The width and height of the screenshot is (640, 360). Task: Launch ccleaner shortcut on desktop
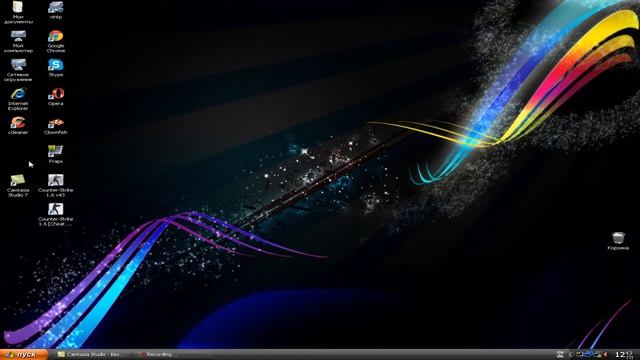(x=18, y=125)
